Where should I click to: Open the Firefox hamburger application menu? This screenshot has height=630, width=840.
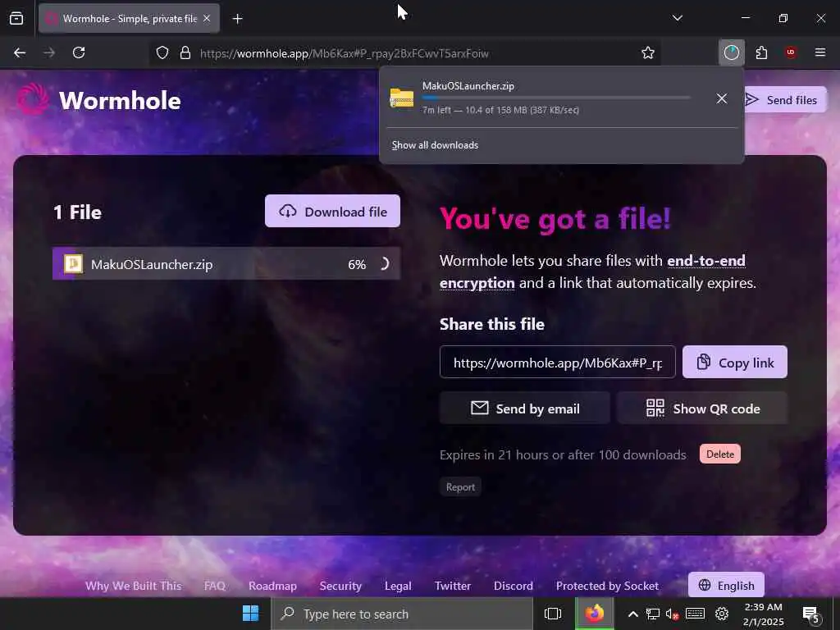pos(819,52)
